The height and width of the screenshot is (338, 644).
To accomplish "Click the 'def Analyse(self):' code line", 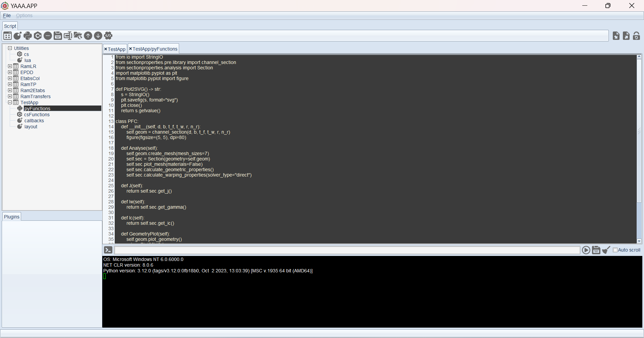I will 139,148.
